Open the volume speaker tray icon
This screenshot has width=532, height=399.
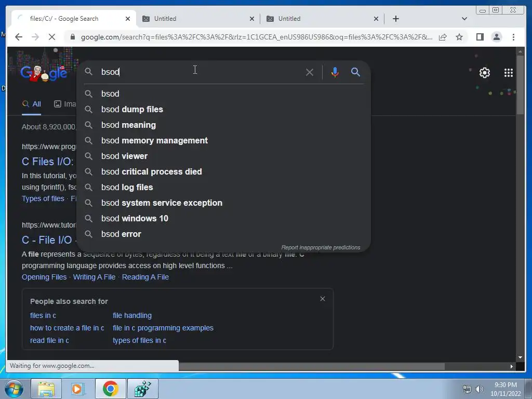point(480,389)
